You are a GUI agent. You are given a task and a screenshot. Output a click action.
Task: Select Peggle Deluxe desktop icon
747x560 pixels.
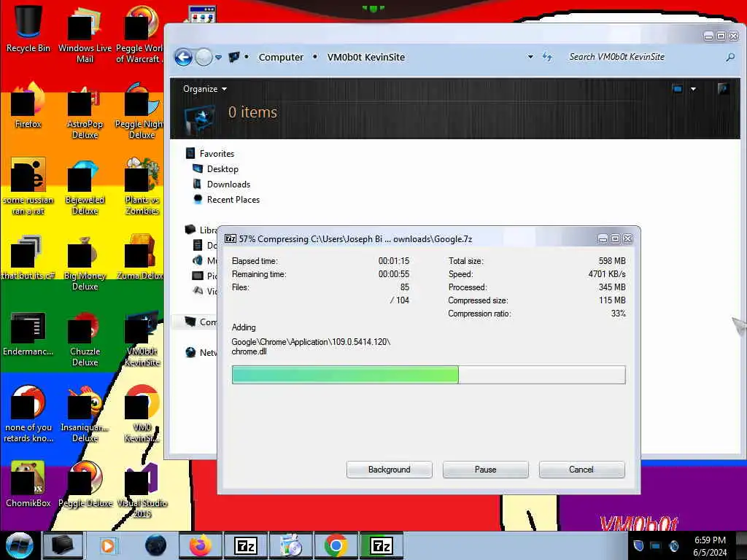85,485
